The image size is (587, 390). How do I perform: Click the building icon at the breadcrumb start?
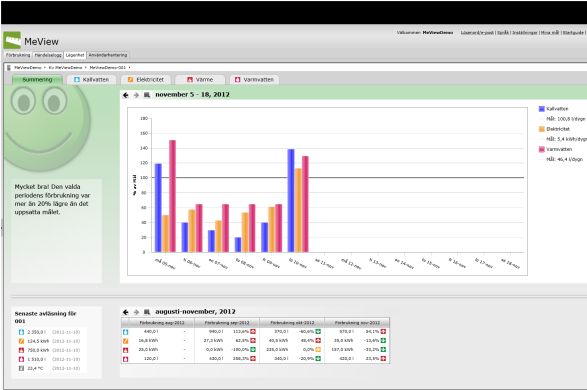coord(9,68)
